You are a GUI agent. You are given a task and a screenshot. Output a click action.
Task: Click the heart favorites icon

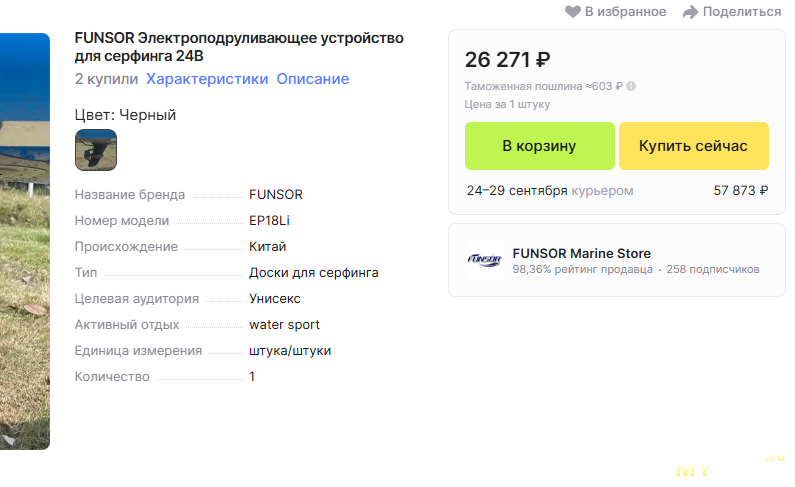[x=572, y=12]
